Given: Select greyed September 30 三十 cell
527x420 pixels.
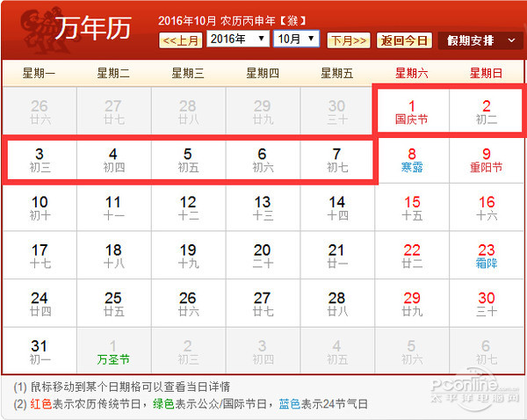Looking at the screenshot, I should [x=337, y=111].
